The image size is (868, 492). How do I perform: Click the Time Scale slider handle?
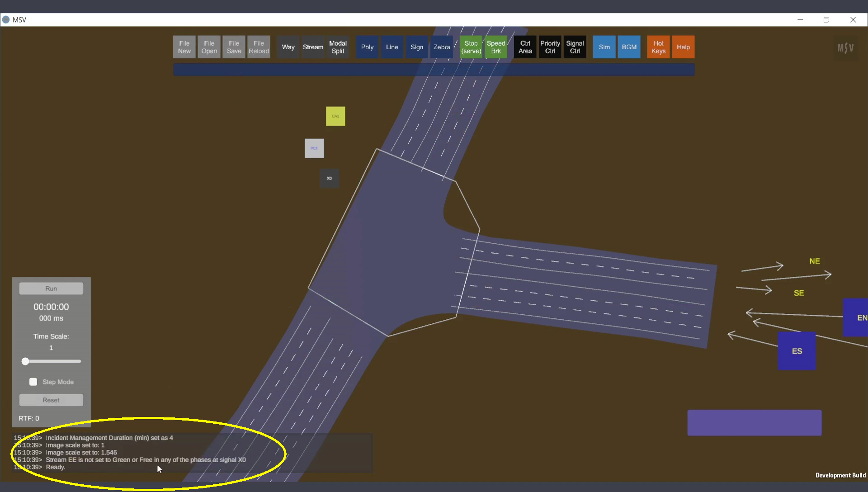click(x=25, y=361)
